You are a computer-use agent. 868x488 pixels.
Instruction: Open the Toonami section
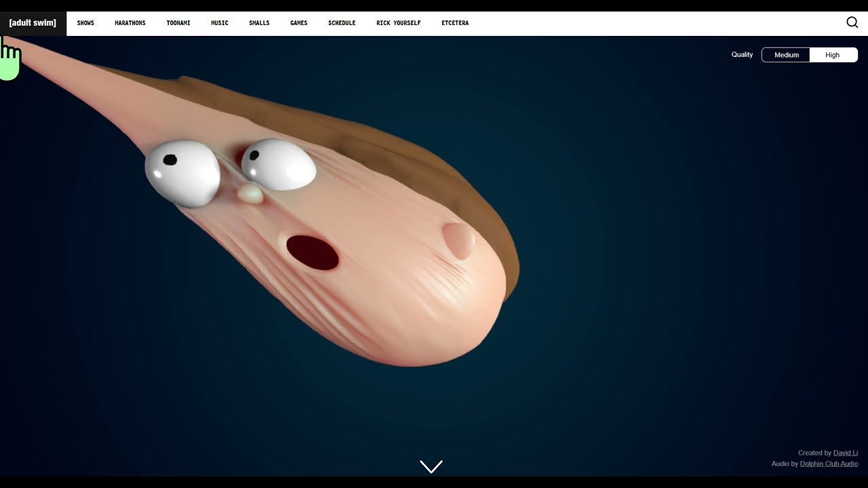[178, 23]
